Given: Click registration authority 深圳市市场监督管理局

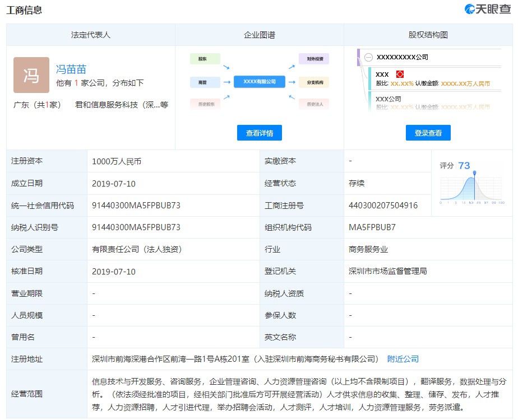Looking at the screenshot, I should click(387, 271).
